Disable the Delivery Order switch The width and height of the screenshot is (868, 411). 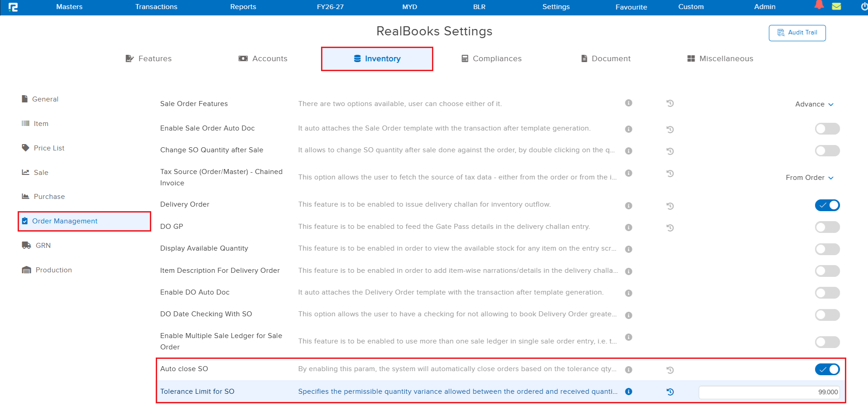click(x=827, y=205)
